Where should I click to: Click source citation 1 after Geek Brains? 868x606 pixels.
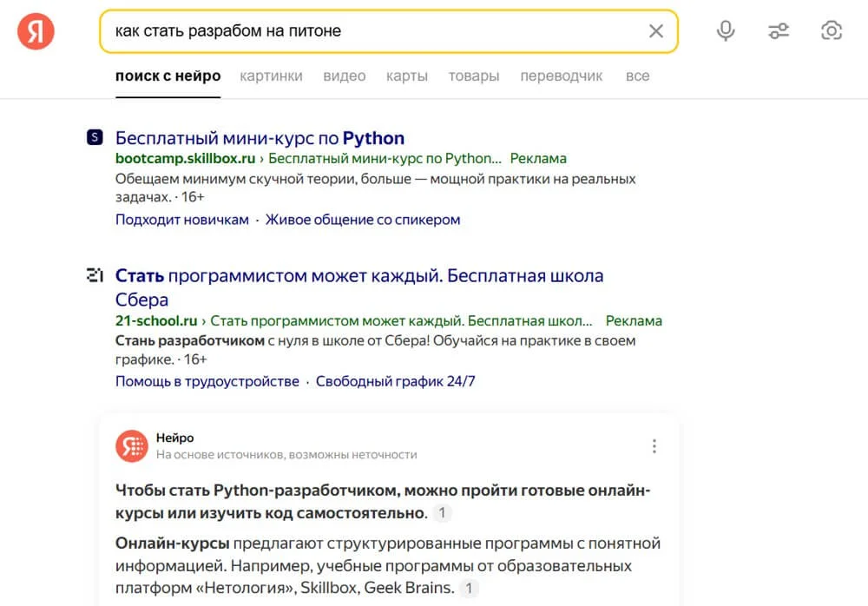(x=470, y=588)
